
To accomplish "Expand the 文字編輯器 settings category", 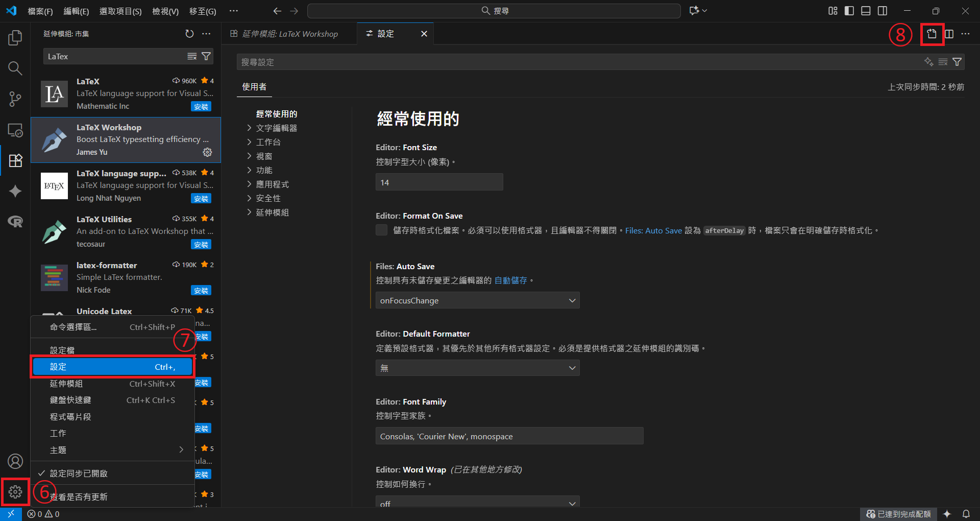I will click(x=276, y=128).
